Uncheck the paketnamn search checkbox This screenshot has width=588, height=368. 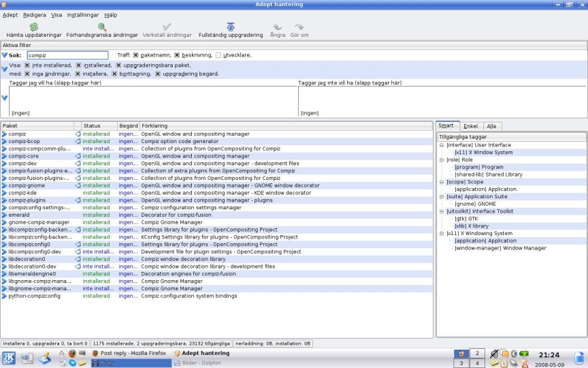tap(137, 55)
